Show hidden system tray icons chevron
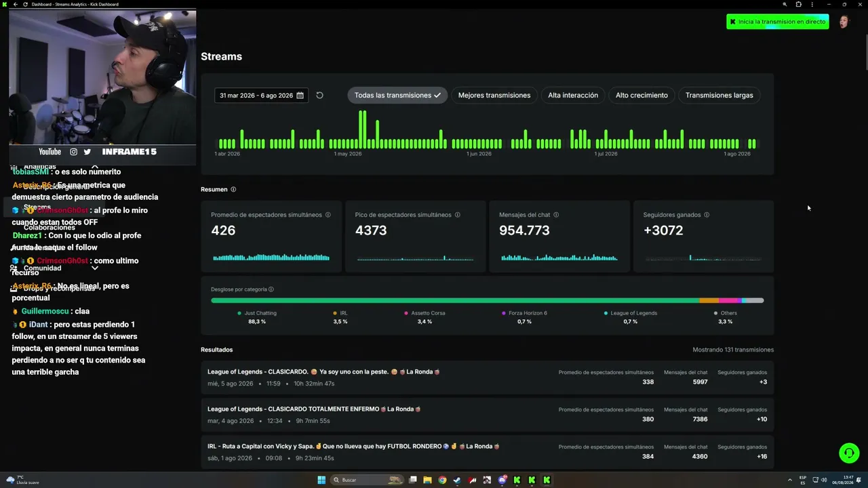The image size is (868, 488). (x=789, y=480)
